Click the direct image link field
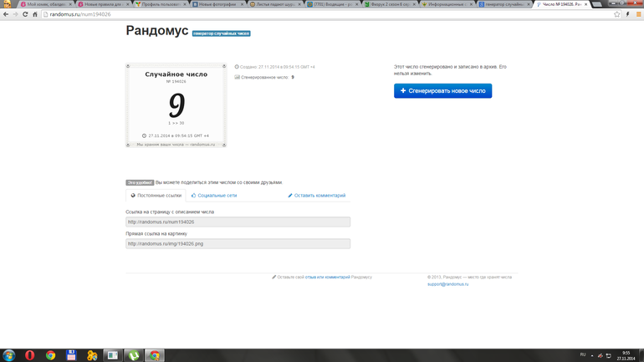The image size is (644, 362). (238, 243)
